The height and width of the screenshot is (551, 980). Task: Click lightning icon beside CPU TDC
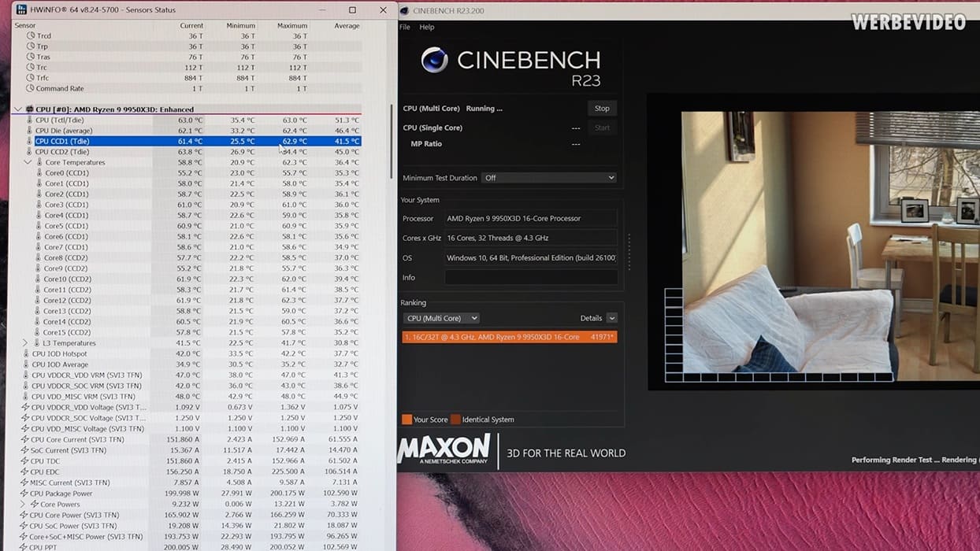tap(25, 461)
